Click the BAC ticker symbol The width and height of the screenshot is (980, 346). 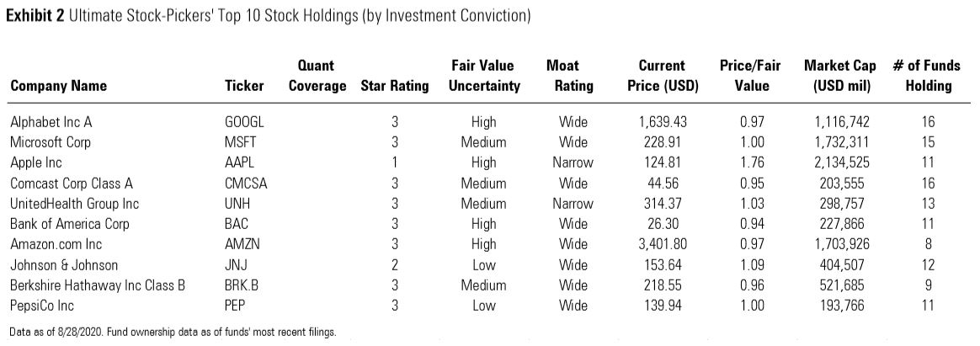coord(237,224)
